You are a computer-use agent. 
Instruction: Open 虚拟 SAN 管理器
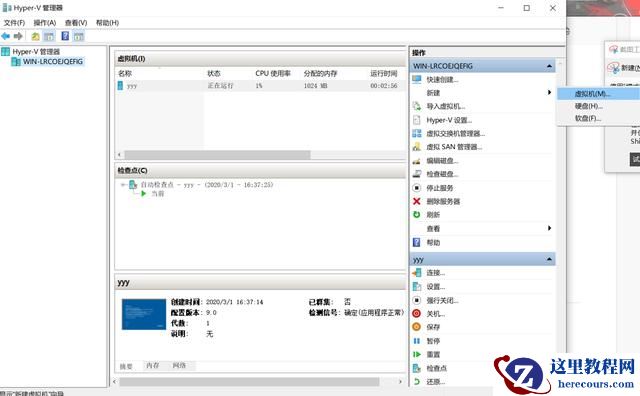(454, 147)
